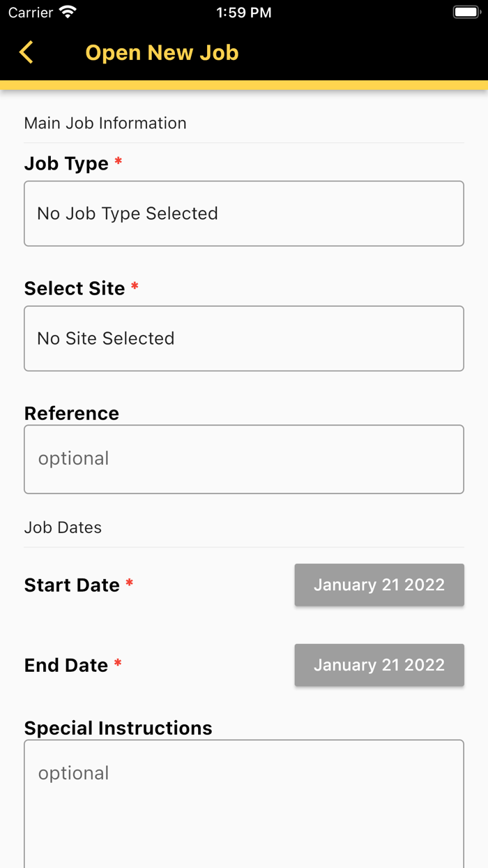Tap the 1:59 PM clock
488x868 pixels.
[x=244, y=13]
